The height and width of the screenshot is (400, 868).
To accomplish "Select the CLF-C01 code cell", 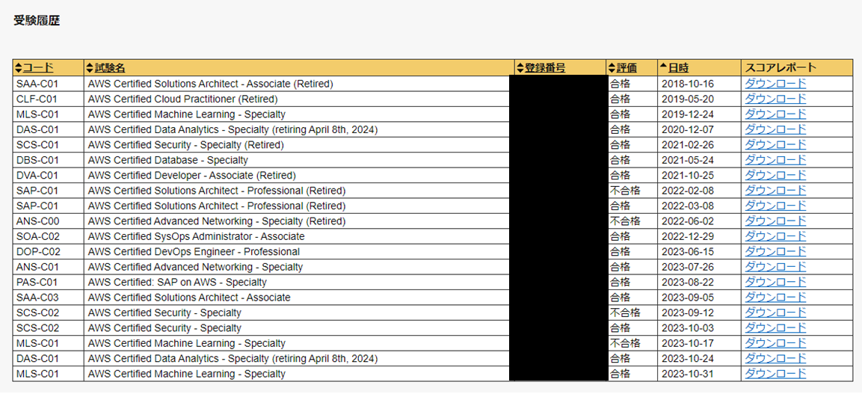I will 48,99.
